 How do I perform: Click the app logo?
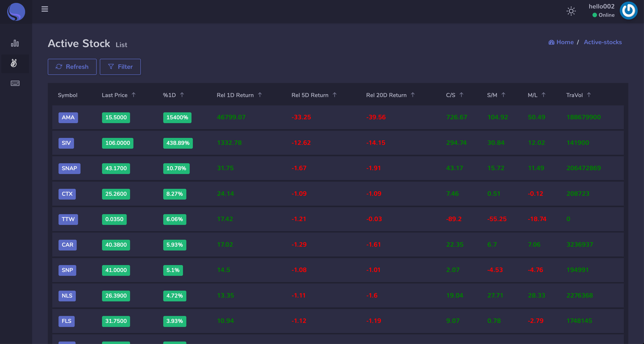pos(16,11)
